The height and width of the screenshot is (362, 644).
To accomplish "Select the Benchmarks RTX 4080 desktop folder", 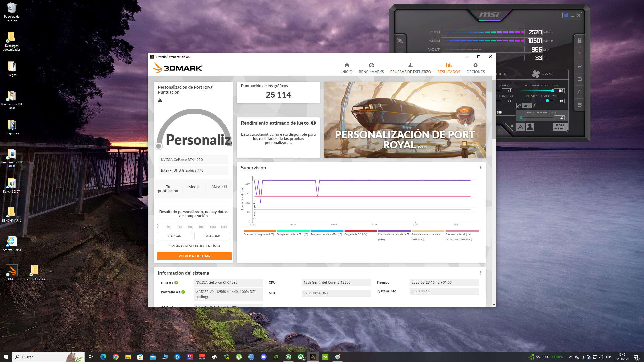I will pyautogui.click(x=12, y=158).
